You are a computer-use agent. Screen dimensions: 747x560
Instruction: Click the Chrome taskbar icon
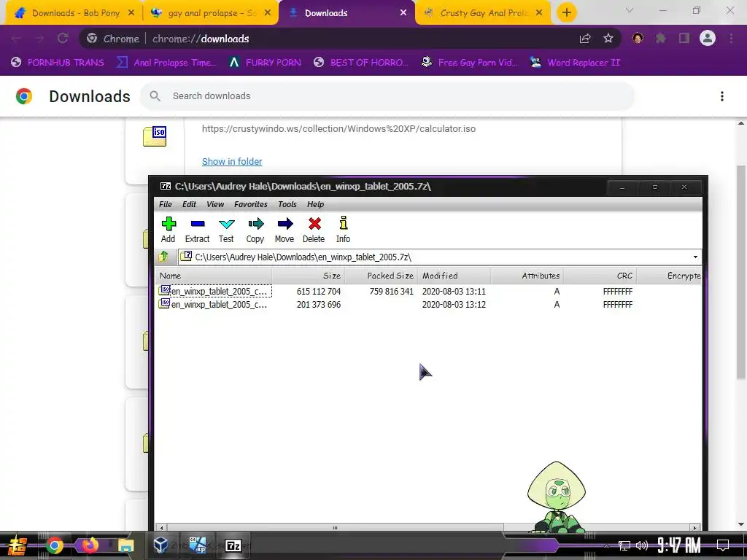click(x=54, y=545)
